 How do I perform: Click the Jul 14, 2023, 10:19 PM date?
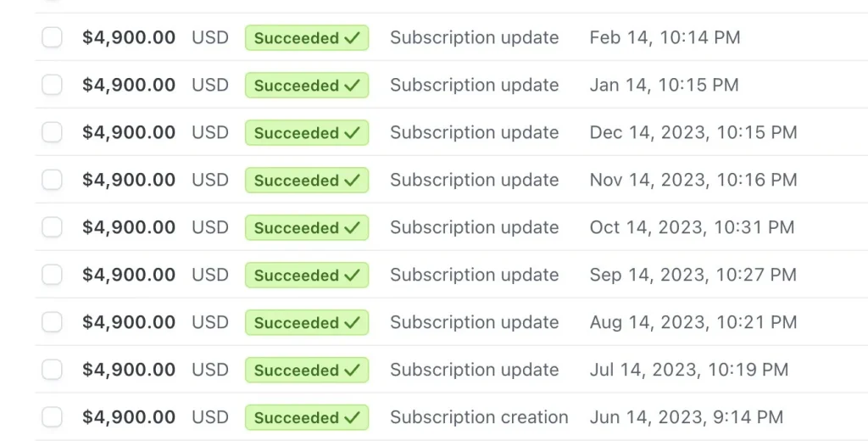pyautogui.click(x=688, y=370)
